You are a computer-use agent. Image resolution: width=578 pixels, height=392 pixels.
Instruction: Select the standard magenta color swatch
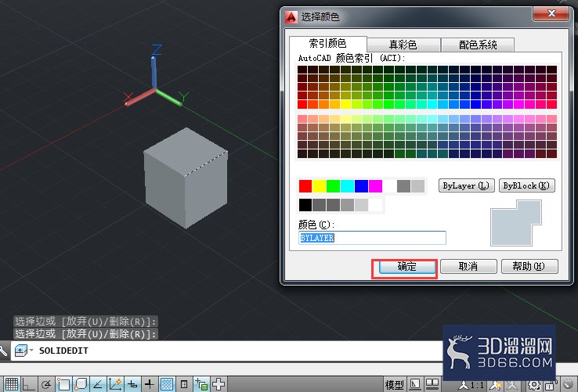pyautogui.click(x=375, y=186)
